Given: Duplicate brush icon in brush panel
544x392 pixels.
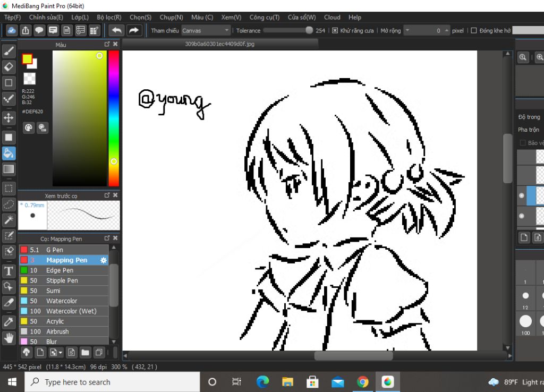Looking at the screenshot, I should (x=99, y=353).
